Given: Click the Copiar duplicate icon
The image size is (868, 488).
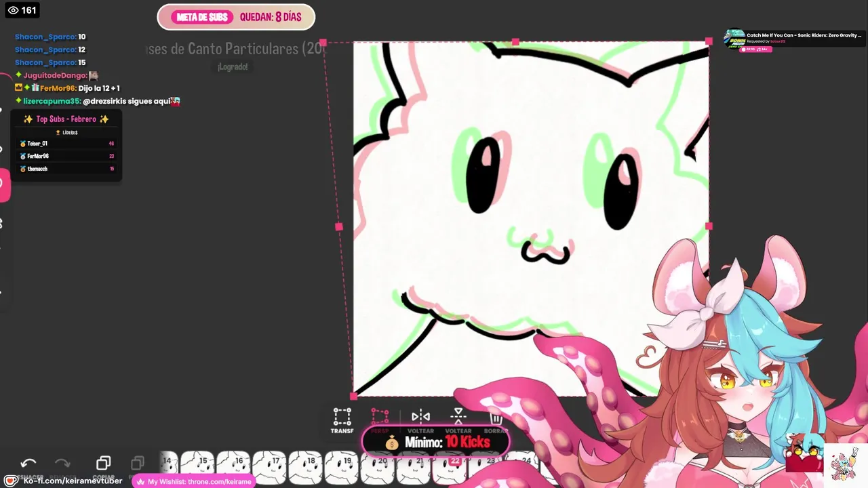Looking at the screenshot, I should 103,463.
